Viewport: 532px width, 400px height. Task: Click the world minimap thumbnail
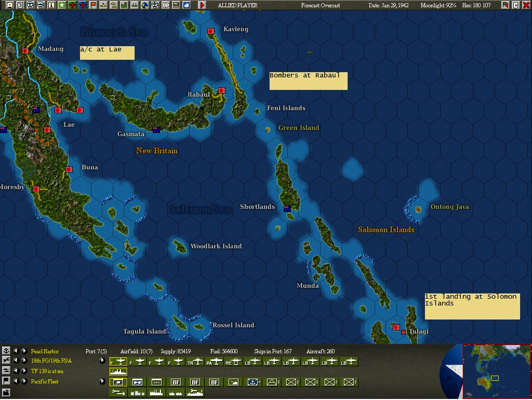pyautogui.click(x=496, y=371)
